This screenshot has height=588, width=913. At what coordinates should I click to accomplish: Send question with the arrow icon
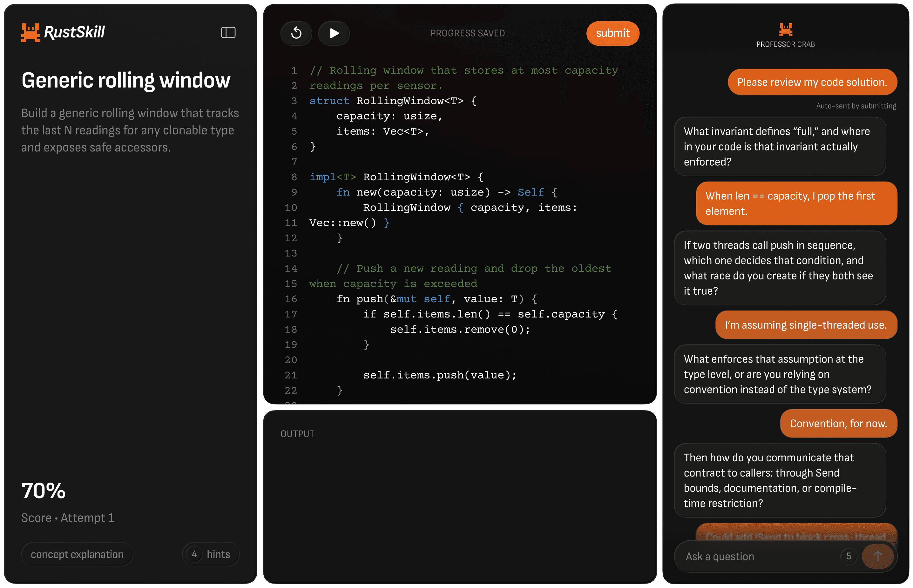(877, 556)
